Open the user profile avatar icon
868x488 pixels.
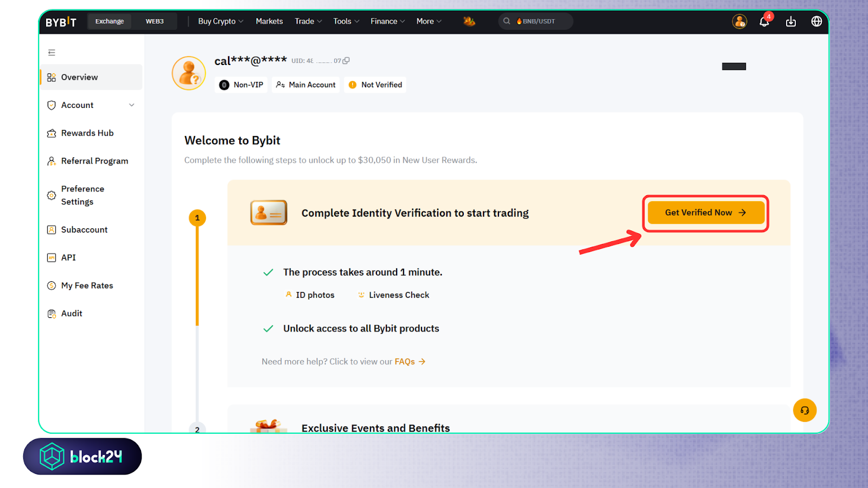pyautogui.click(x=739, y=22)
